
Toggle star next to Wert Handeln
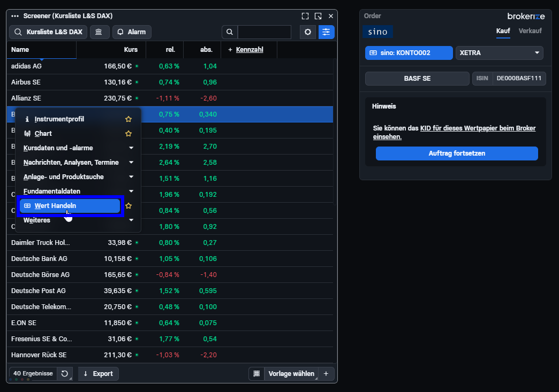[129, 206]
